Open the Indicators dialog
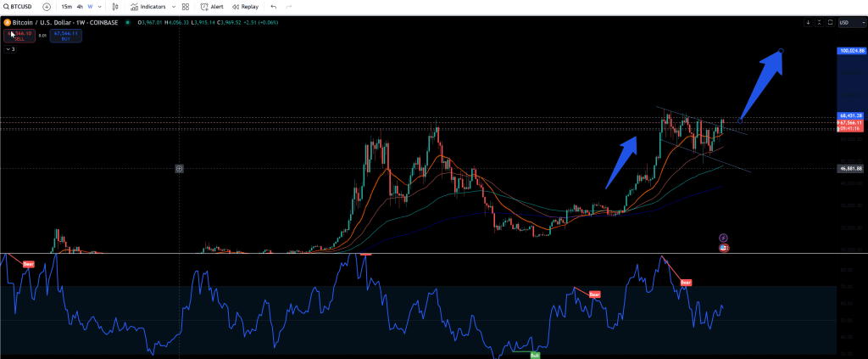Image resolution: width=868 pixels, height=359 pixels. tap(148, 7)
